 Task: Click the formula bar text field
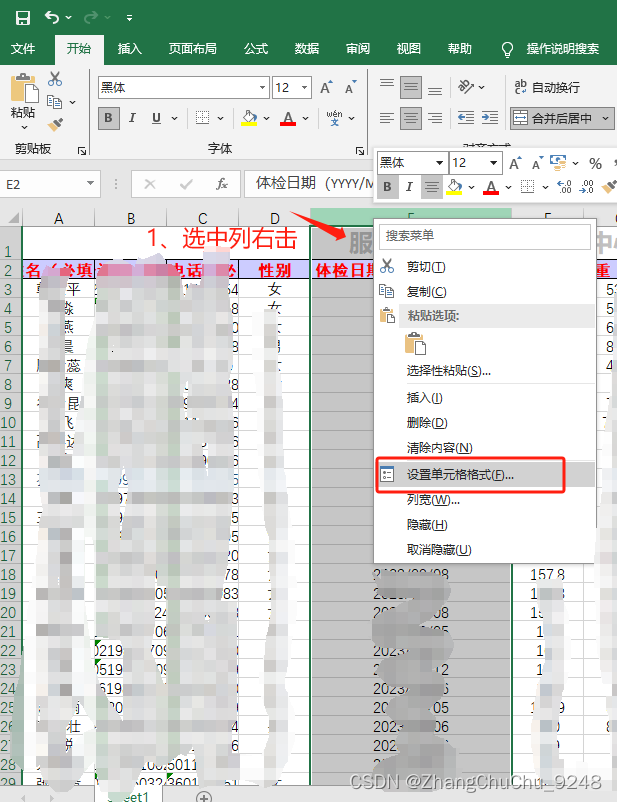[x=310, y=184]
